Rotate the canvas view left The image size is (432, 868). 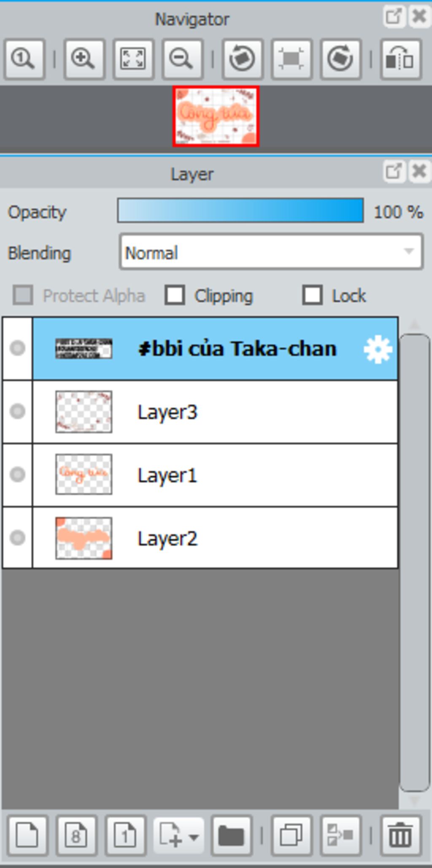242,59
